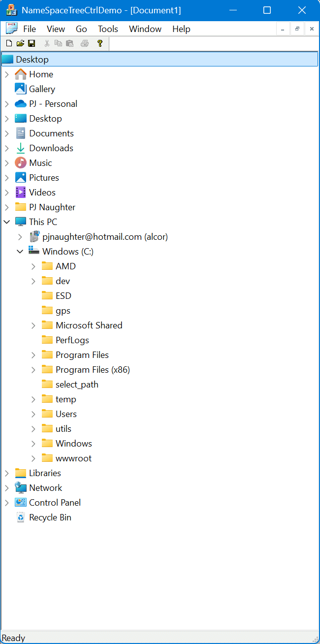Click the document icon left of File menu
Screen dimensions: 320x644
click(x=11, y=28)
